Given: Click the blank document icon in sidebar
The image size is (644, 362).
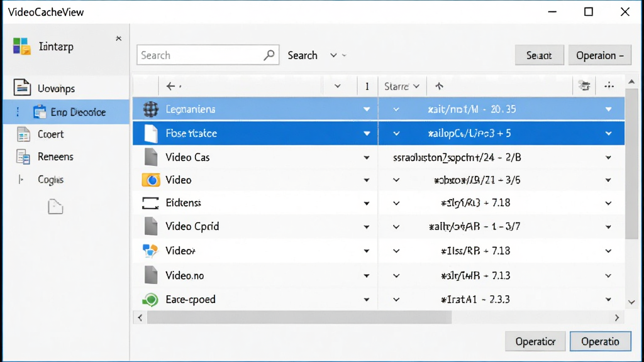Looking at the screenshot, I should coord(55,206).
